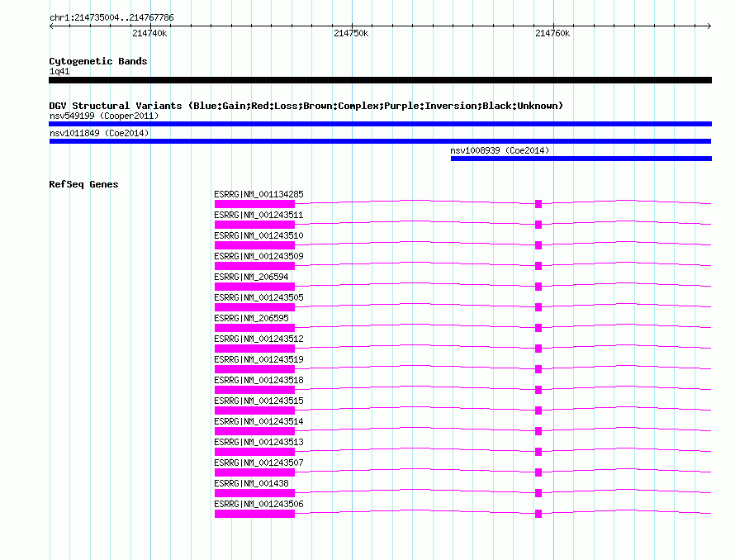Click the large exon of NM_001243512
Viewport: 735px width, 560px height.
[254, 349]
